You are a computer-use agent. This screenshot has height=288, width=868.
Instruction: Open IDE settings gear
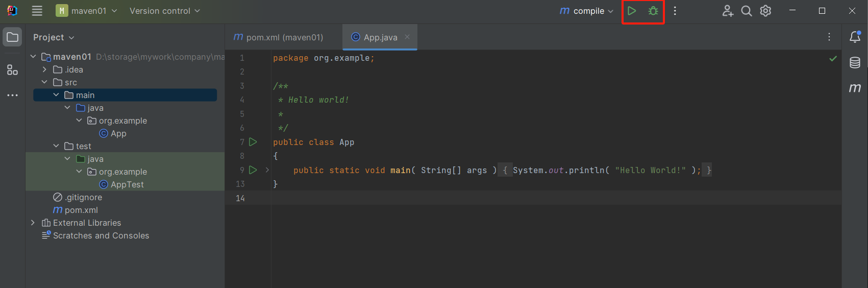[x=765, y=11]
